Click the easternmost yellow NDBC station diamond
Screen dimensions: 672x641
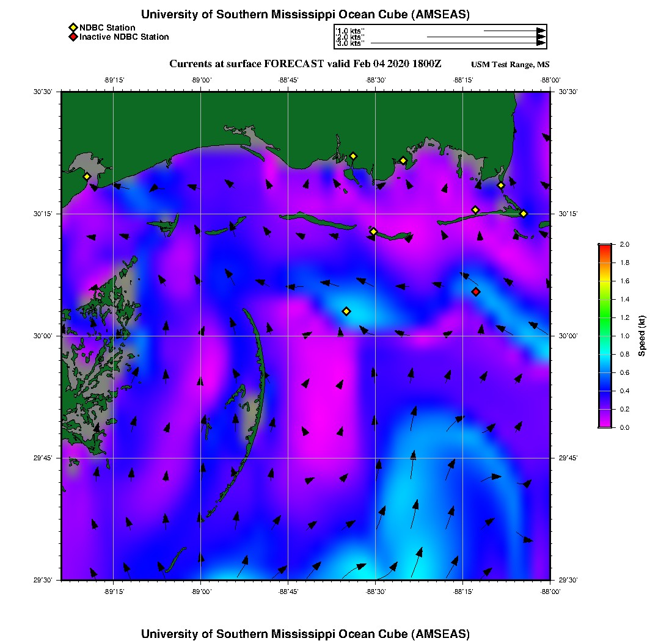[x=524, y=213]
